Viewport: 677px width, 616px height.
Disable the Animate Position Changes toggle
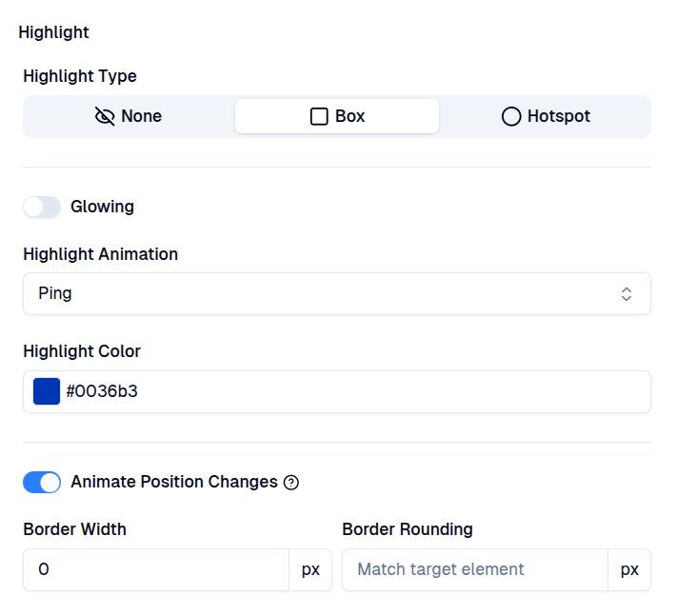tap(42, 482)
